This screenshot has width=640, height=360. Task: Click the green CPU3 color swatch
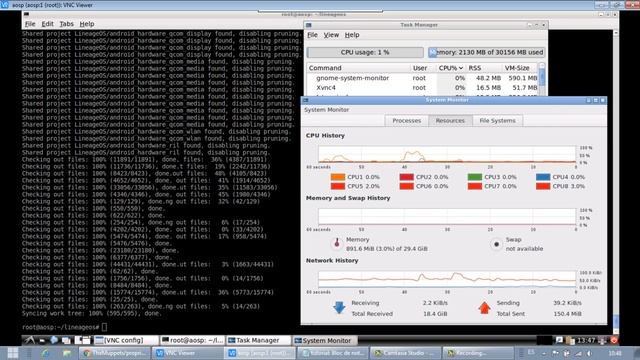475,177
